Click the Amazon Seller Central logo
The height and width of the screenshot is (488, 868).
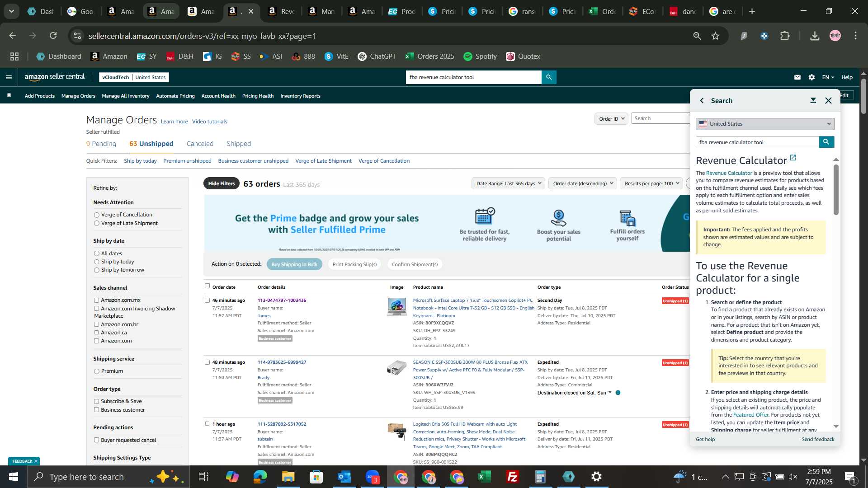pyautogui.click(x=55, y=77)
